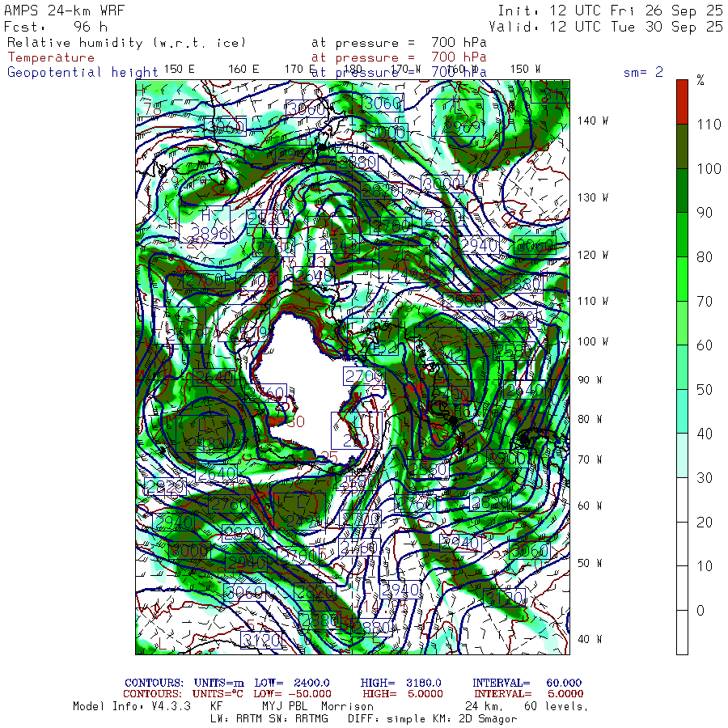This screenshot has height=728, width=728.
Task: Click the boxed "2579" contour label
Action: pyautogui.click(x=243, y=323)
